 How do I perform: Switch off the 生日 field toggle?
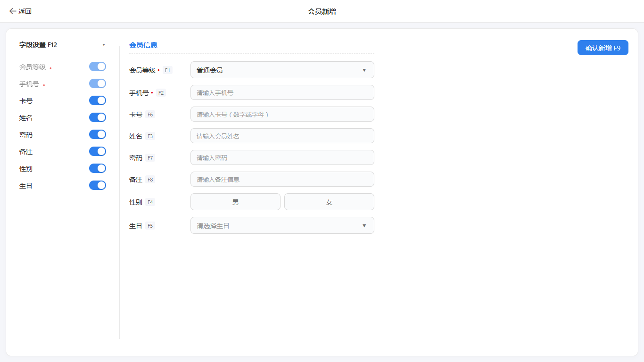98,185
